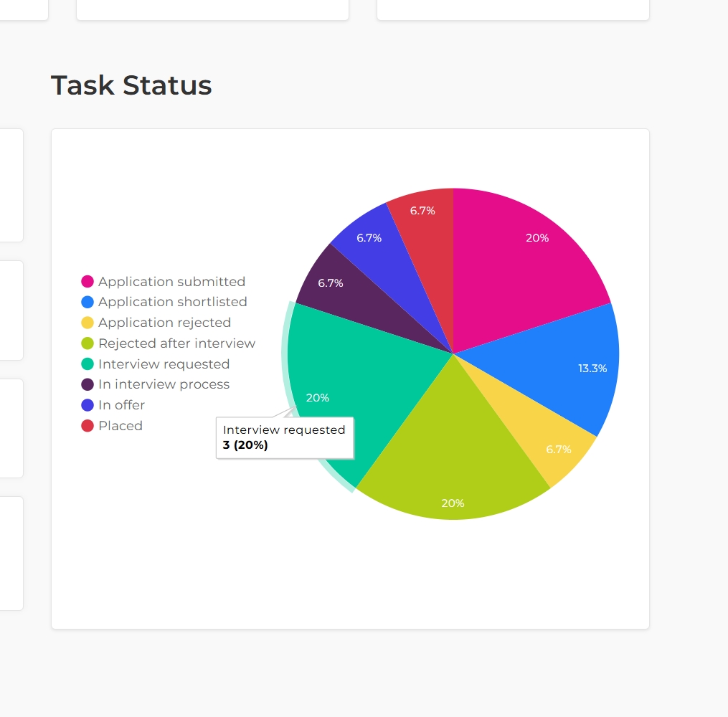Click the red Placed legend dot
The image size is (728, 717).
pos(88,426)
